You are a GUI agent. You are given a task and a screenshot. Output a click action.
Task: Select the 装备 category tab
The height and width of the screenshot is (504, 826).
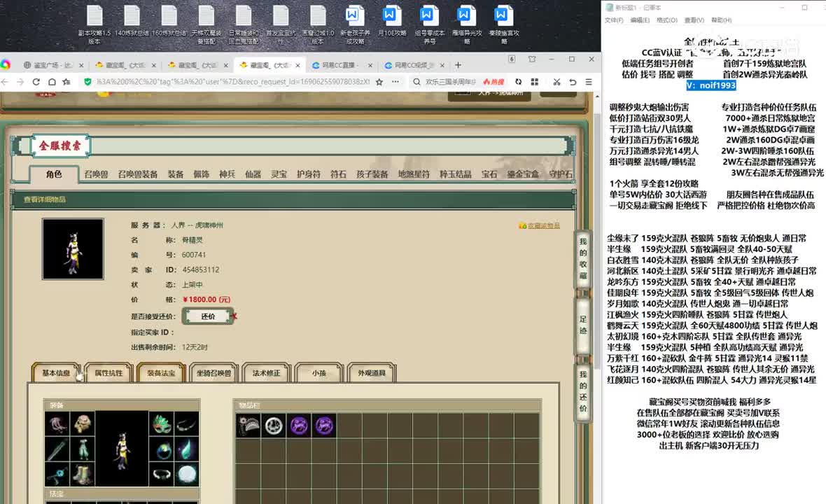click(176, 174)
